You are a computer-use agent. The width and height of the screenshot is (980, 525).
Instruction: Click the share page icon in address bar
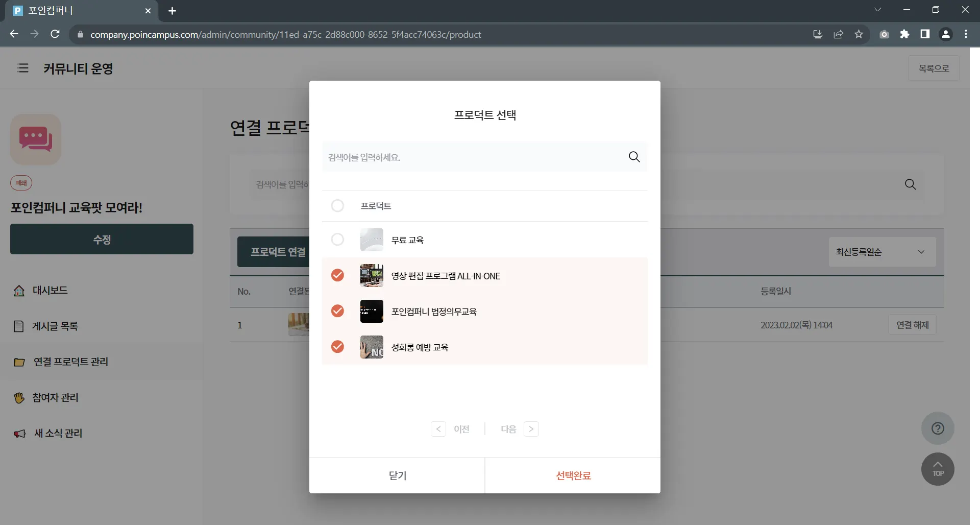click(838, 34)
